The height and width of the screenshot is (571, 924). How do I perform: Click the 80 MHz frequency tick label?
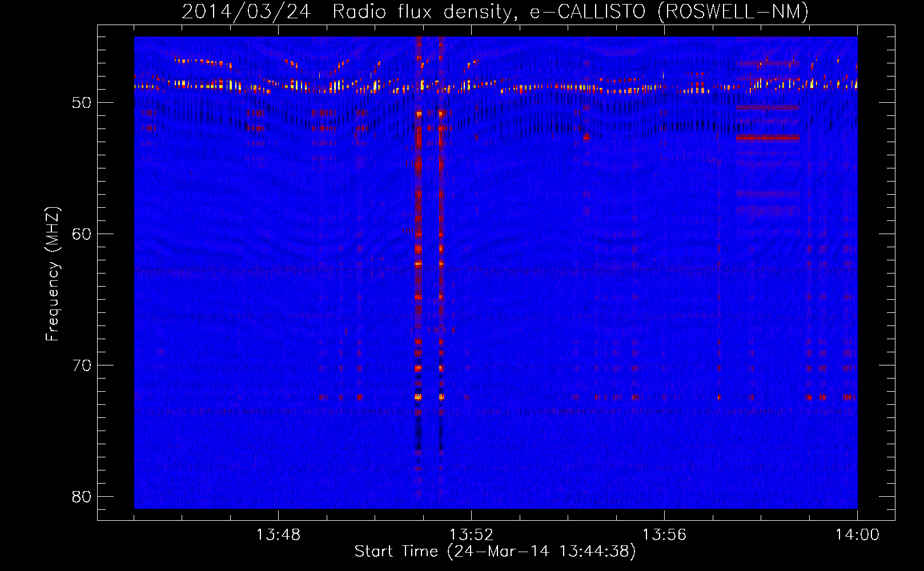coord(82,497)
